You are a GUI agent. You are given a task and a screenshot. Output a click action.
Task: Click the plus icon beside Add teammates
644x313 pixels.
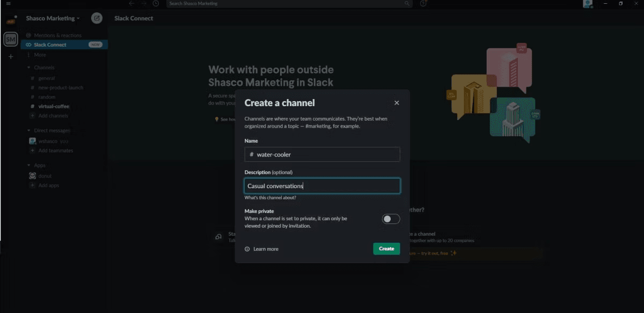point(32,151)
